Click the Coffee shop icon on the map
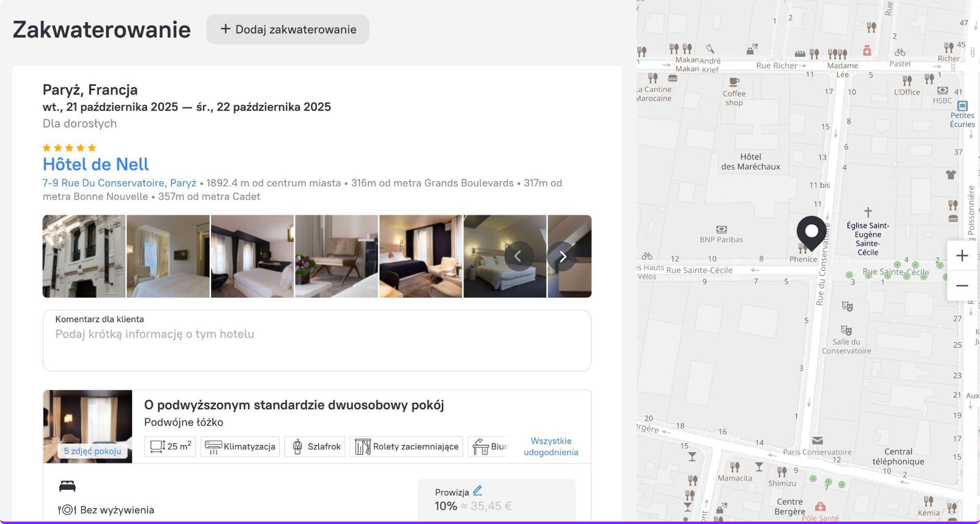This screenshot has width=980, height=524. point(734,82)
